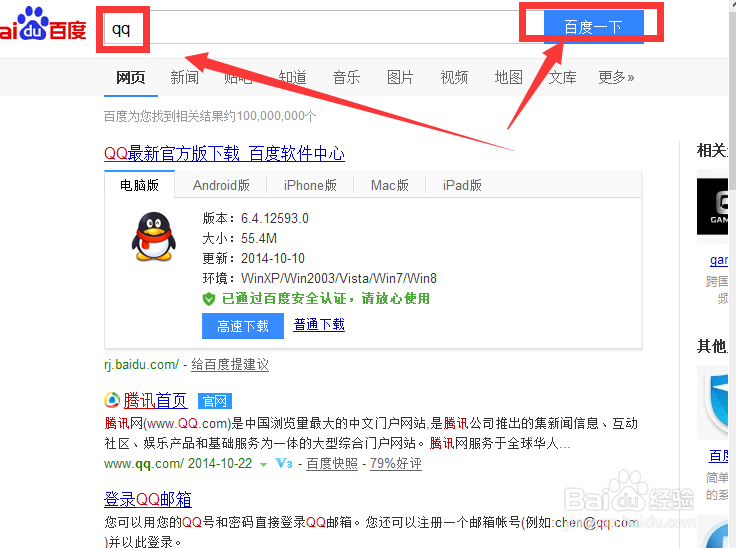Open the 登录QQ邮箱 result link
Viewport: 736px width, 548px height.
point(147,499)
